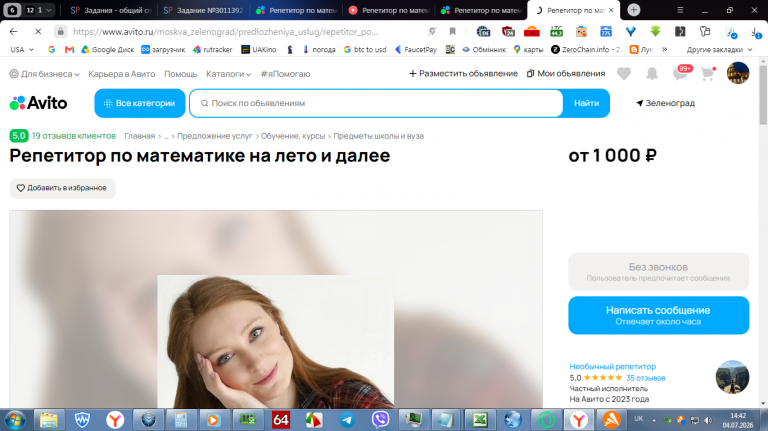Click the bookmark icon in address bar
Screen dimensions: 768x431
click(453, 31)
